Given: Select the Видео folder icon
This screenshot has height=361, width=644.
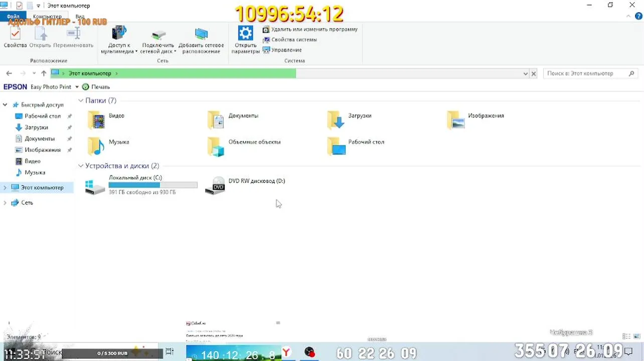Looking at the screenshot, I should pos(96,120).
